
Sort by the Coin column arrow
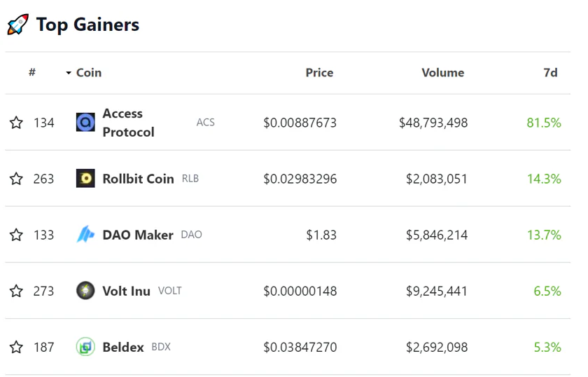tap(69, 73)
